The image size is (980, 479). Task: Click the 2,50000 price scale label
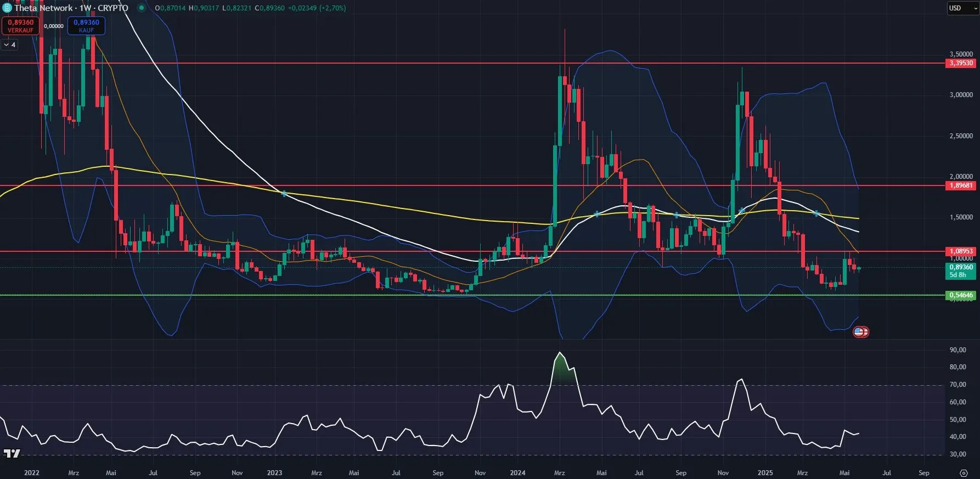click(961, 136)
